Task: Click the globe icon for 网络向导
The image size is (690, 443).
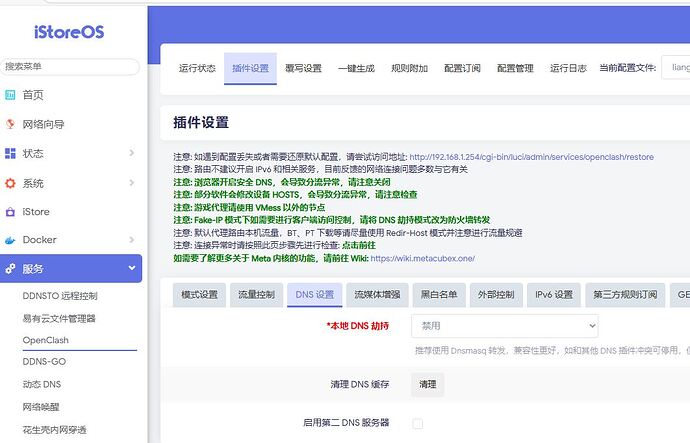Action: [x=11, y=125]
